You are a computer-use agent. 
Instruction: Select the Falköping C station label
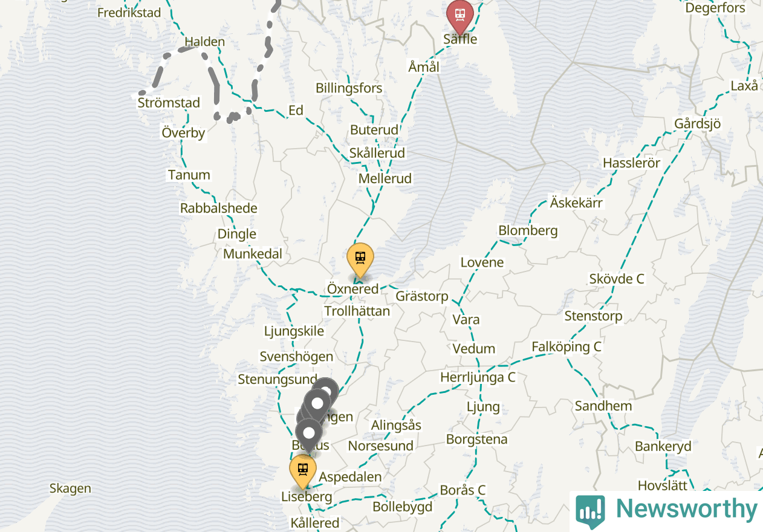coord(567,347)
